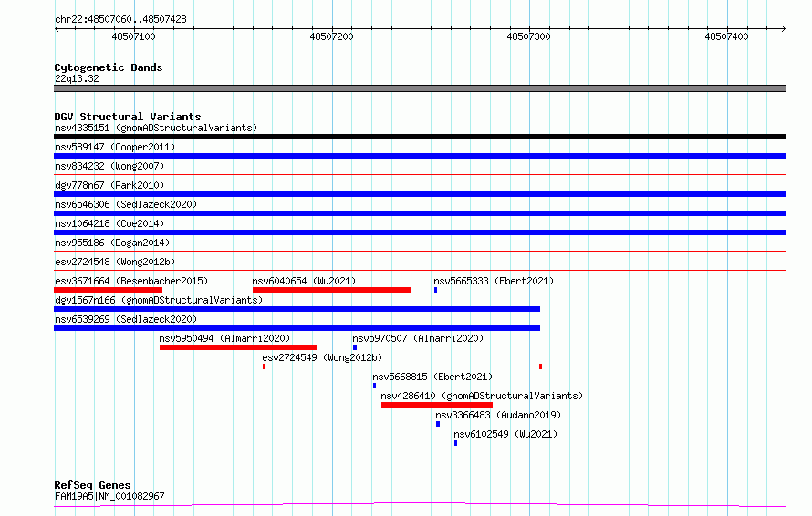
Task: Click the chr22:48507060..48507428 region label
Action: pos(120,19)
